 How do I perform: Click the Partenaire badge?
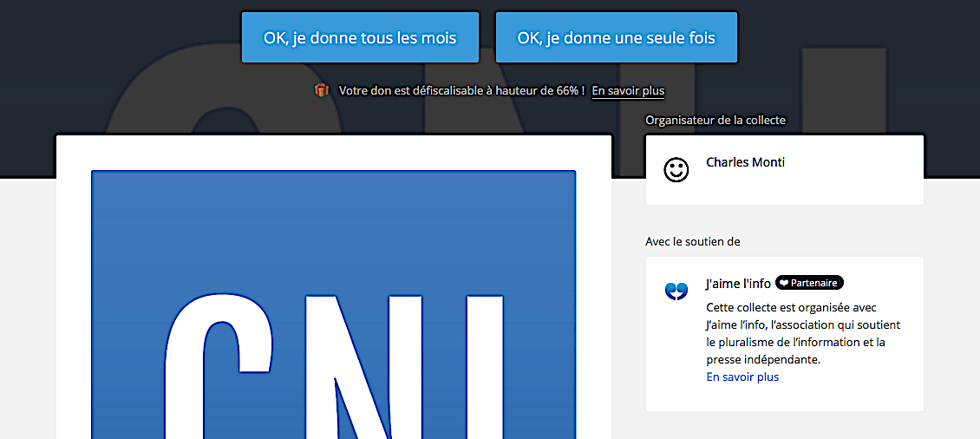809,284
